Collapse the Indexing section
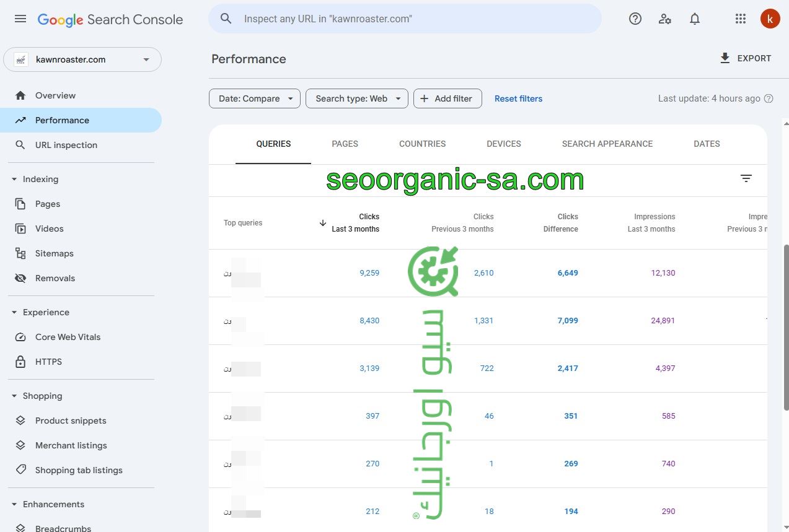Image resolution: width=789 pixels, height=532 pixels. 14,179
